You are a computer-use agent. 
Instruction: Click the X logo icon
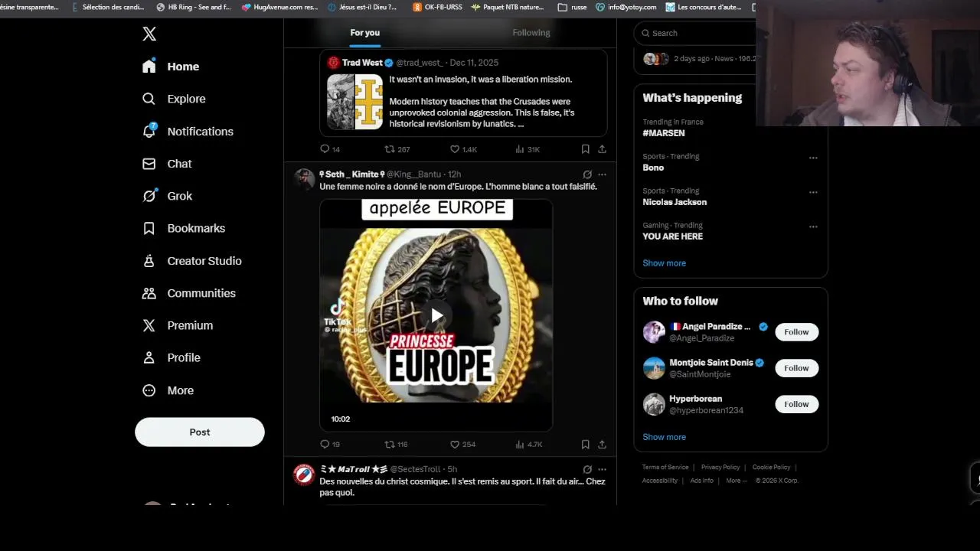click(x=149, y=34)
